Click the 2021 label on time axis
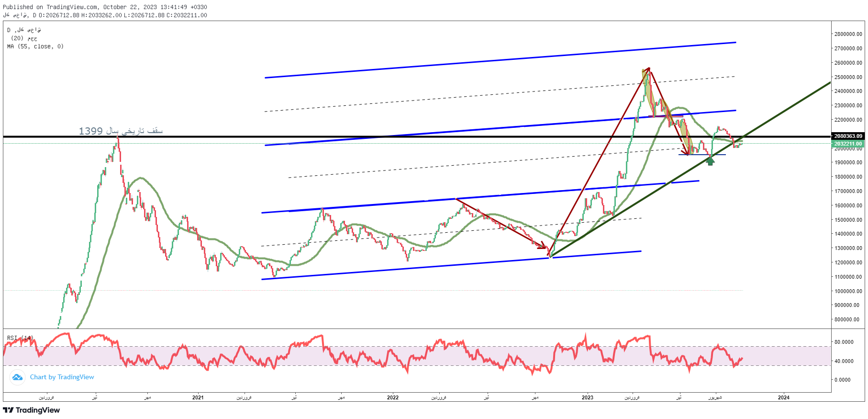This screenshot has height=419, width=868. 198,397
